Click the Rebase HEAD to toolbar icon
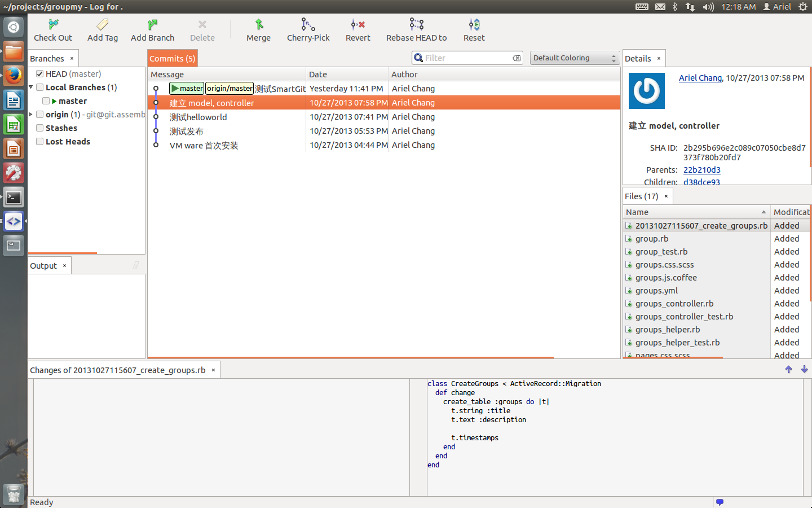This screenshot has width=812, height=508. point(417,24)
